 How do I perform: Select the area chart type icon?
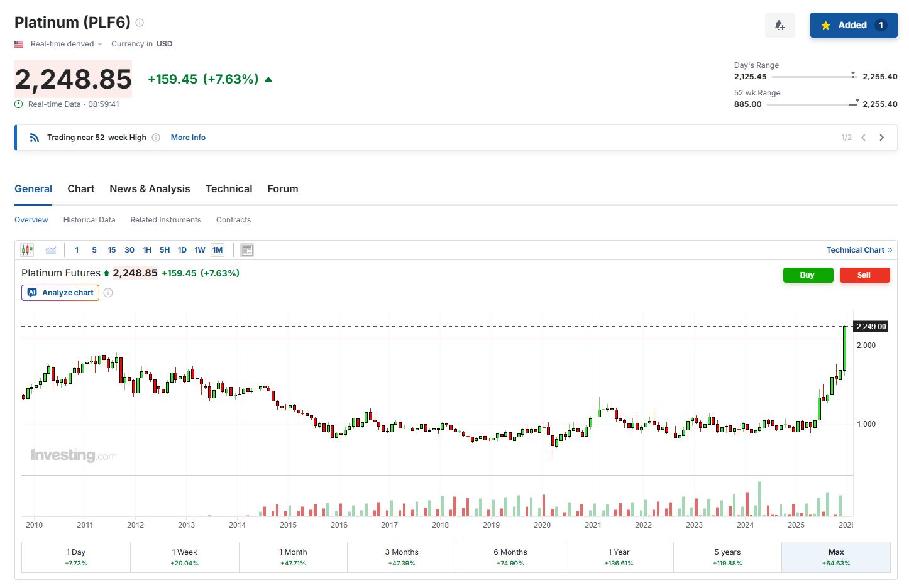(x=51, y=250)
